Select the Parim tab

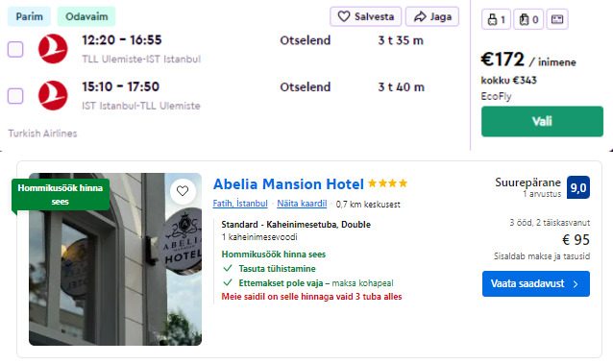pos(30,16)
